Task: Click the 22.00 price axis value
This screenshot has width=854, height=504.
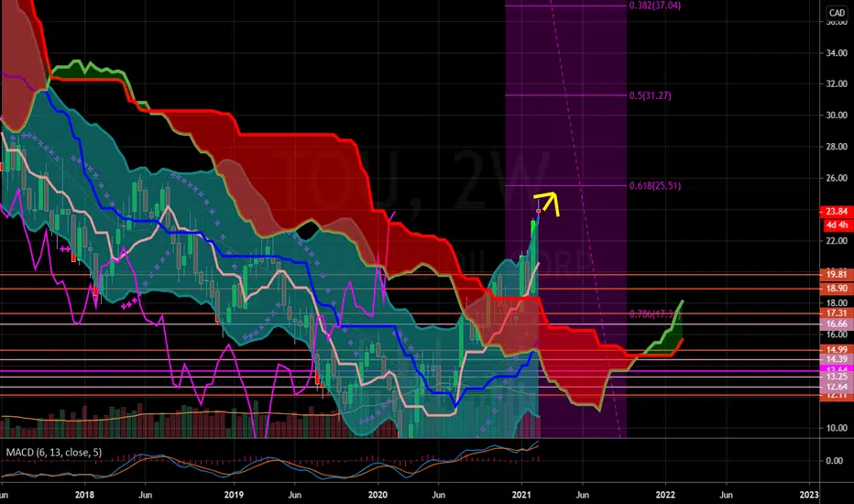Action: click(836, 240)
